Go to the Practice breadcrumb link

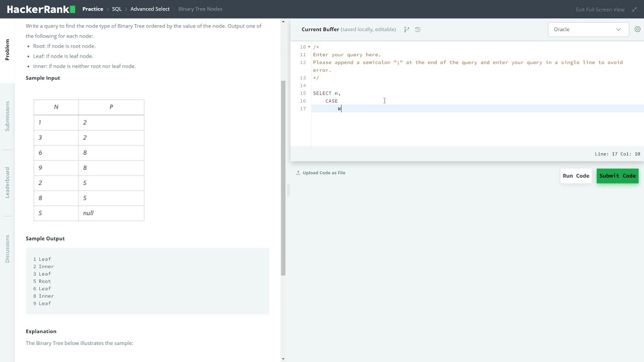[x=93, y=9]
